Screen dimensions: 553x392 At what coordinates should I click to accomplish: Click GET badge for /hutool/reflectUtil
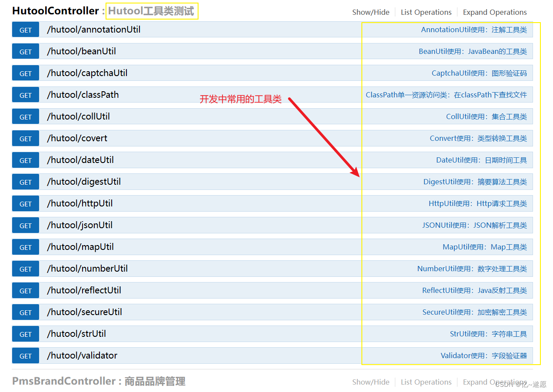click(x=26, y=291)
